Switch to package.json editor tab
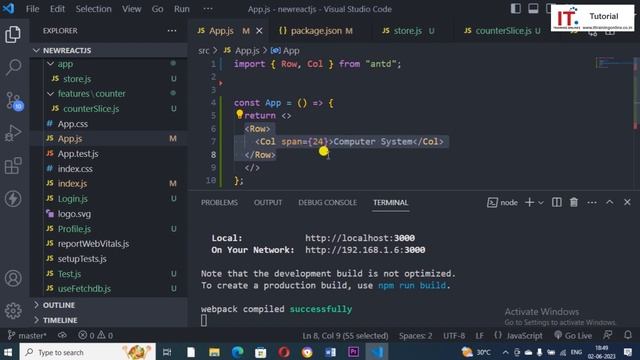The height and width of the screenshot is (360, 640). coord(316,31)
